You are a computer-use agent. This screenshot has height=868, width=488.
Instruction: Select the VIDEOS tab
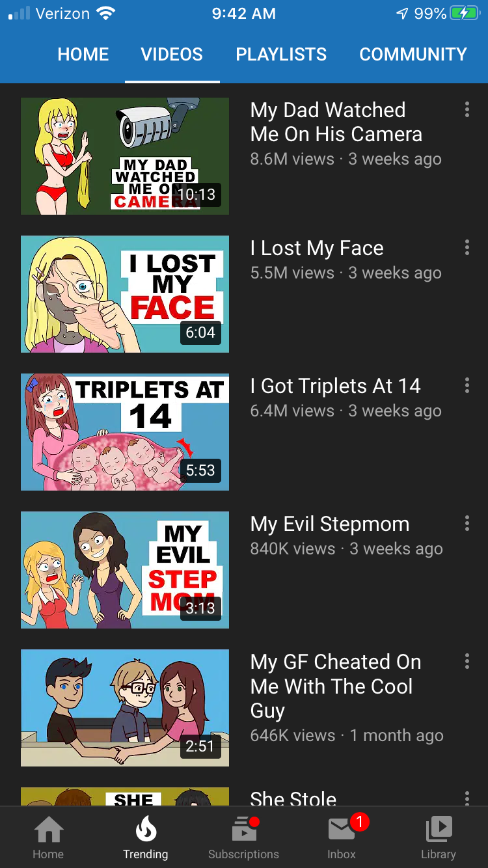tap(172, 55)
